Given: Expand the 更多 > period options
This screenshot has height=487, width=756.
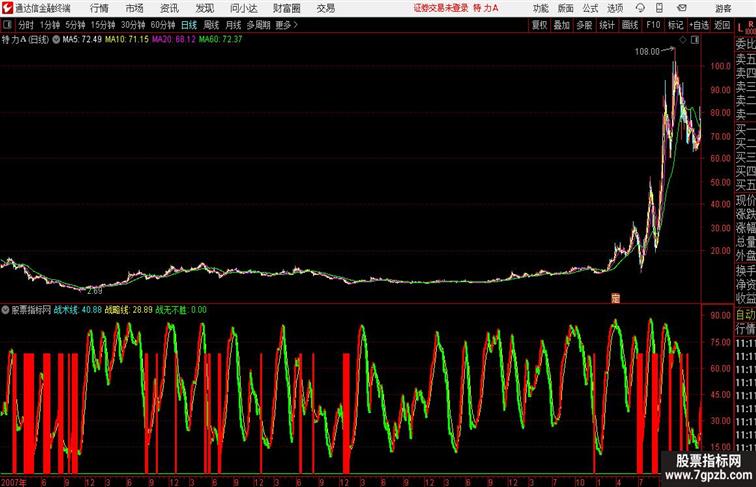Looking at the screenshot, I should tap(286, 25).
